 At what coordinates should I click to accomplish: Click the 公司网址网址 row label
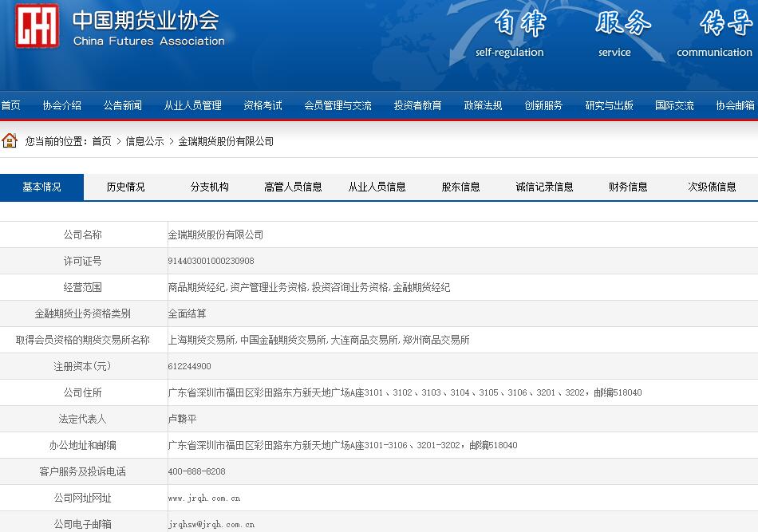(83, 498)
